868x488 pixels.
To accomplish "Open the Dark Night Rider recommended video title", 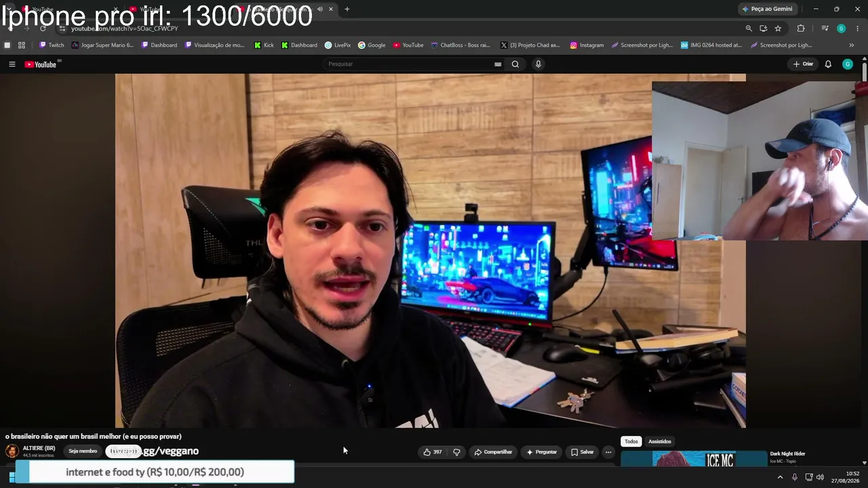I will click(787, 454).
